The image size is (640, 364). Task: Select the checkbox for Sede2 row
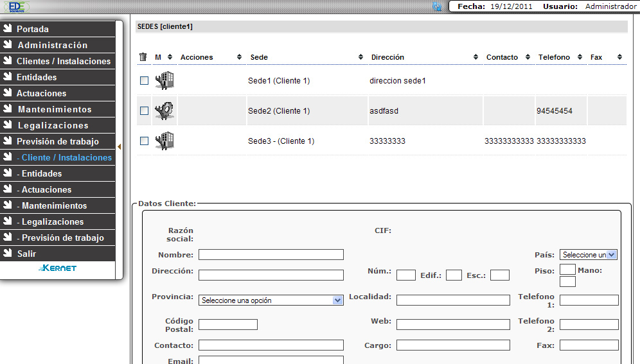click(x=144, y=111)
